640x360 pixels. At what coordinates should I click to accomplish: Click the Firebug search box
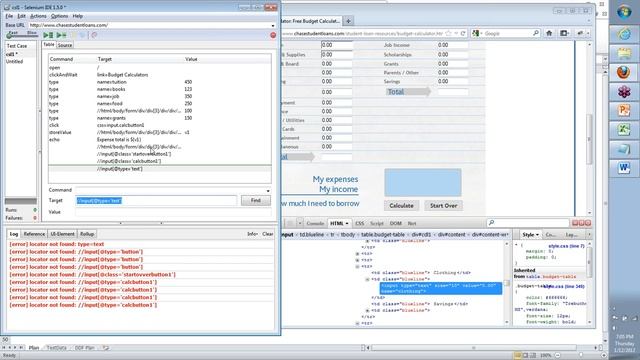coord(528,223)
